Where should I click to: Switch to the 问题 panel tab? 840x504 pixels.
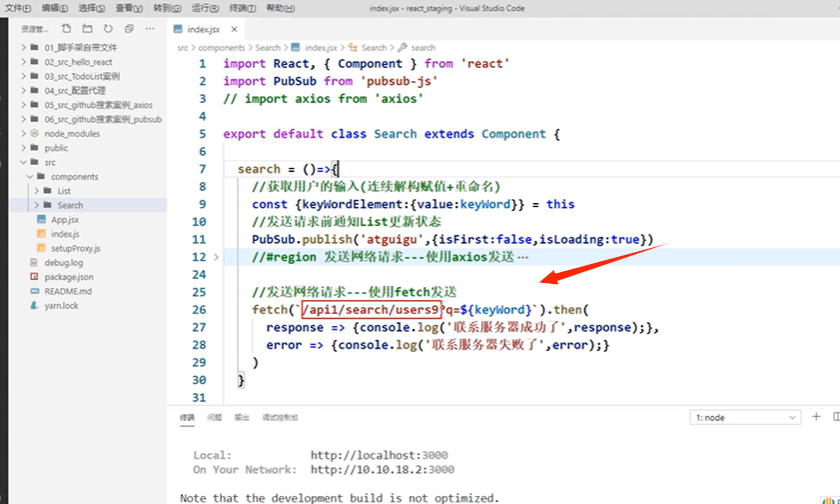click(214, 417)
